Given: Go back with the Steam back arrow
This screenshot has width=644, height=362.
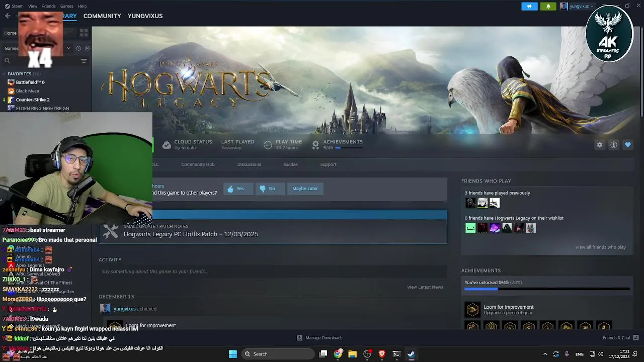Looking at the screenshot, I should [8, 16].
